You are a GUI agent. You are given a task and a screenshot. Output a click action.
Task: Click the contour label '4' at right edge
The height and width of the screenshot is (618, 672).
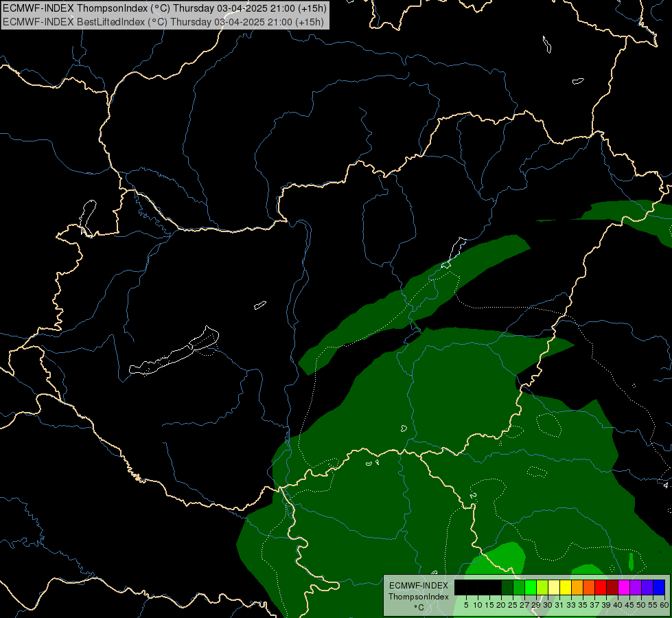(666, 485)
